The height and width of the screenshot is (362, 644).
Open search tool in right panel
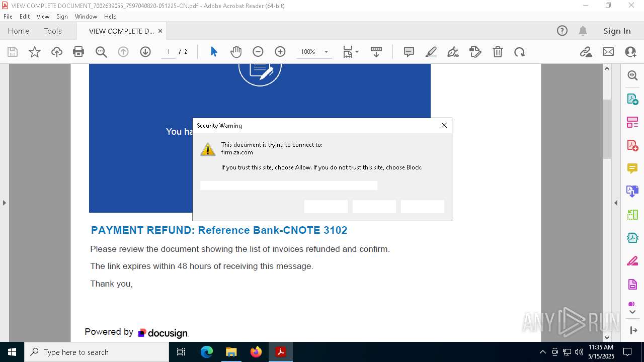[632, 75]
